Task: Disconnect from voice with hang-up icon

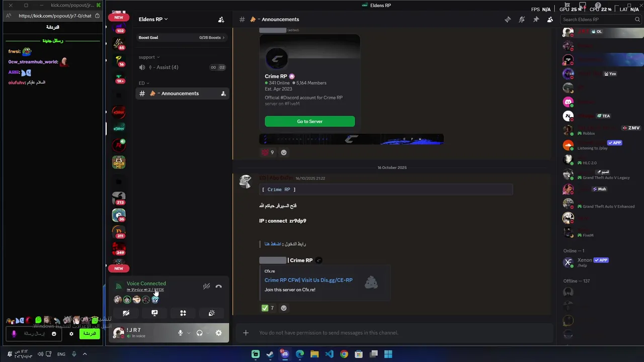Action: (x=218, y=287)
